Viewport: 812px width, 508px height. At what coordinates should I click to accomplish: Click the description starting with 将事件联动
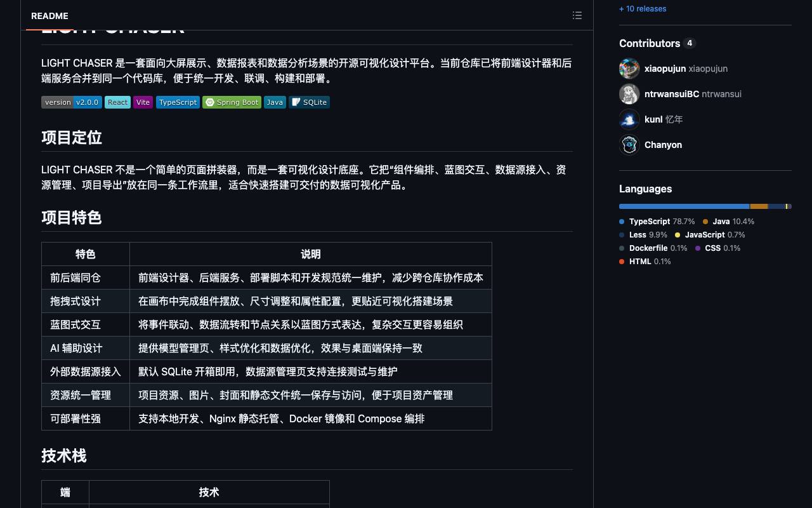tap(311, 324)
